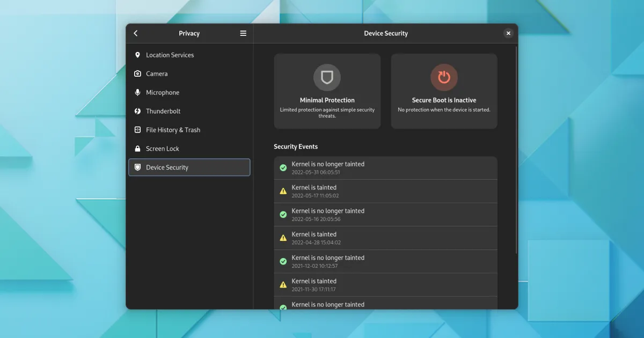Click the Screen Lock padlock icon
Screen dimensions: 644x338
point(137,149)
